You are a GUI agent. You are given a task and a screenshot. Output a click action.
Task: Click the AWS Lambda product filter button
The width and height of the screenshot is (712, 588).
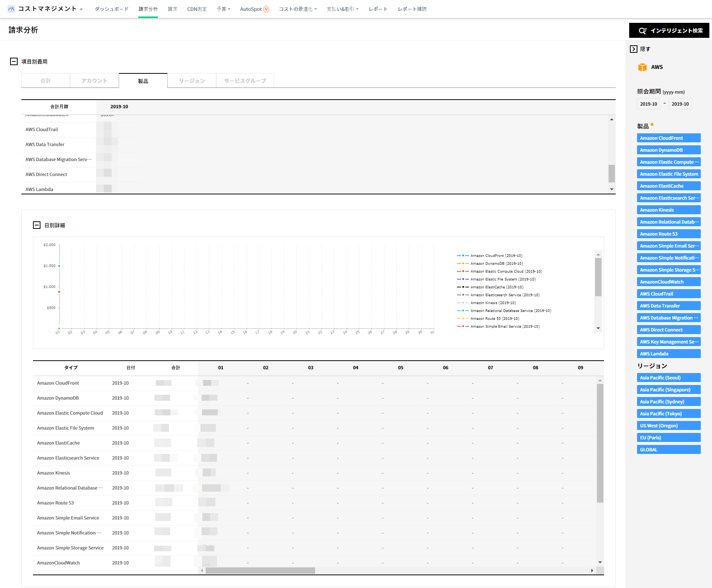(x=668, y=354)
